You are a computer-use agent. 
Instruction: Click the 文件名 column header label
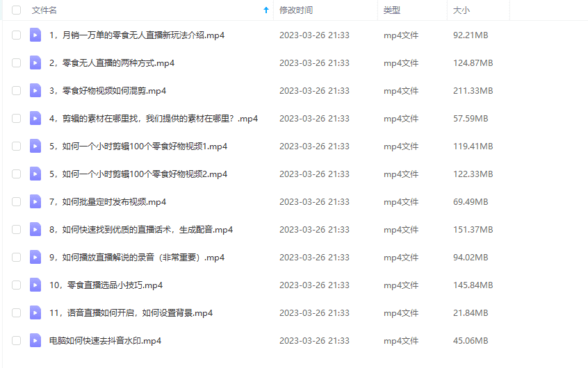pyautogui.click(x=44, y=10)
